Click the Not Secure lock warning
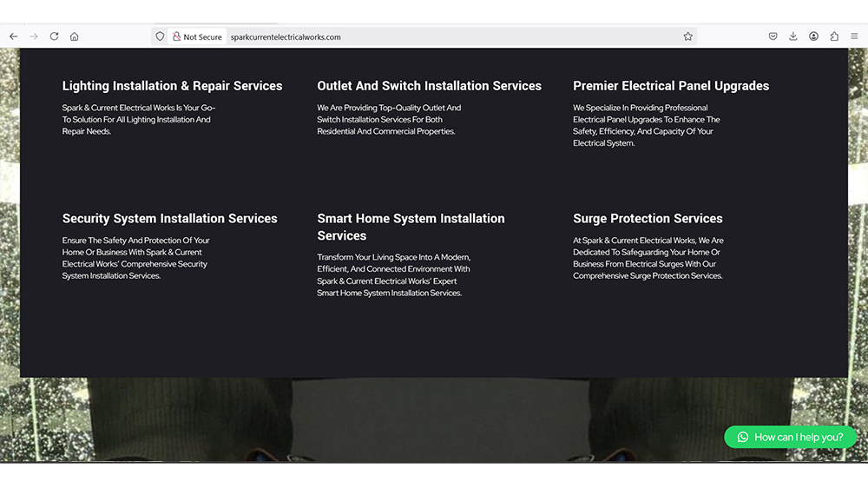The image size is (868, 489). pos(197,37)
